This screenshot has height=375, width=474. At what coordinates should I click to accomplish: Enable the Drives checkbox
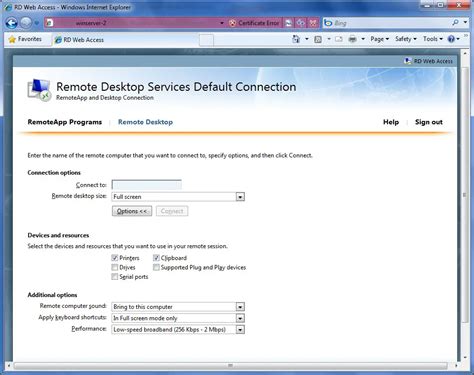click(x=115, y=267)
